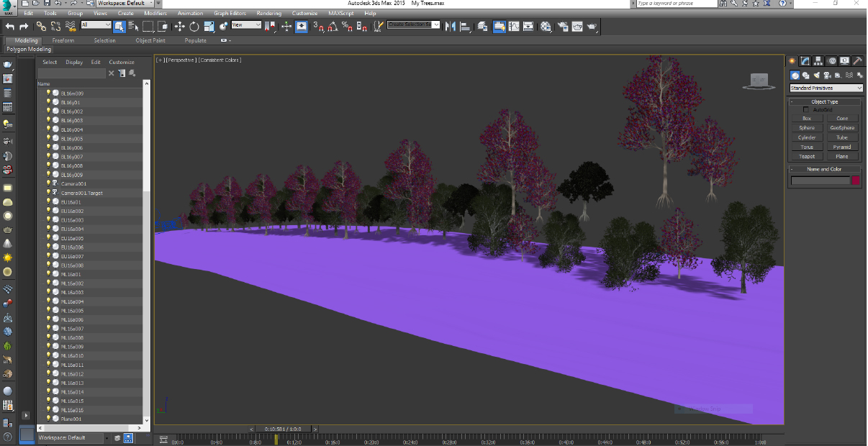Click the Mirror tool in the toolbar

[x=451, y=27]
